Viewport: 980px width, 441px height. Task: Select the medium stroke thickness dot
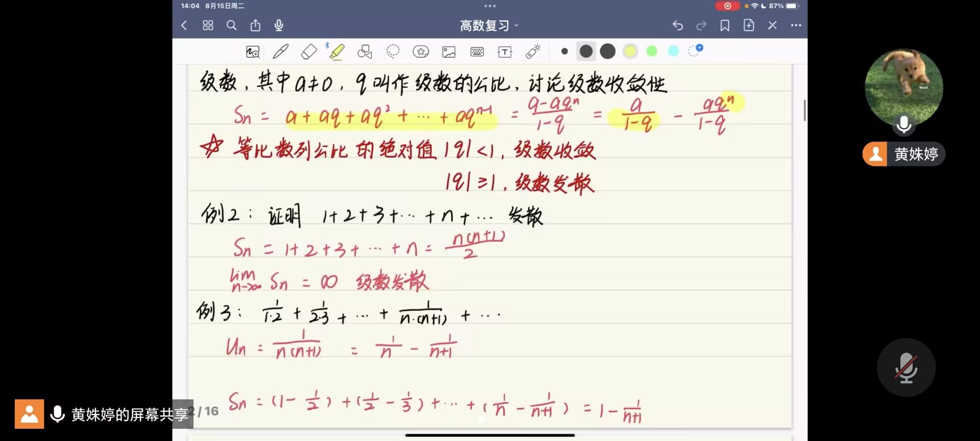(x=586, y=52)
